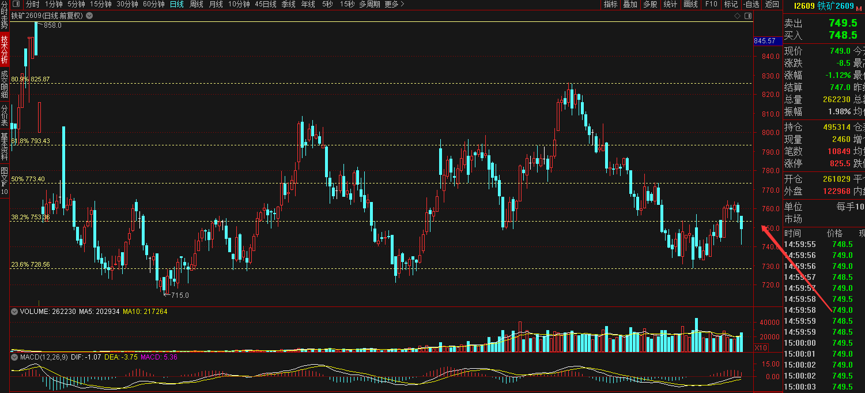Open F10 company info
Image resolution: width=865 pixels, height=393 pixels.
(x=711, y=4)
